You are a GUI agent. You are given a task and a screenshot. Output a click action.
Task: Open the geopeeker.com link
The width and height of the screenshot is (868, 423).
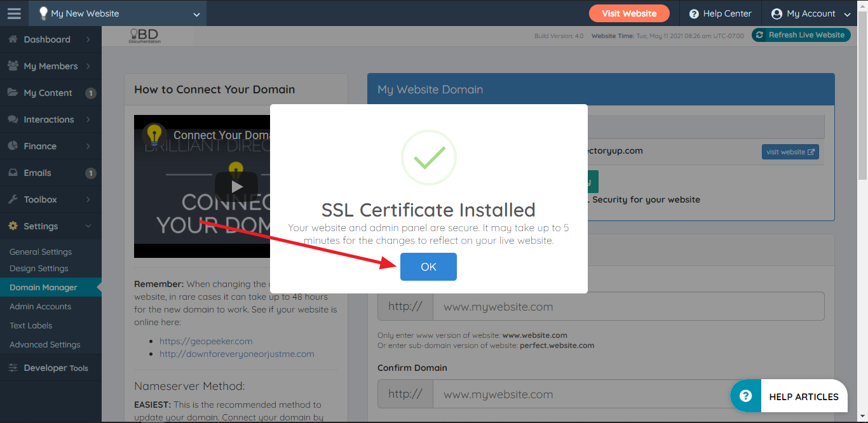206,340
